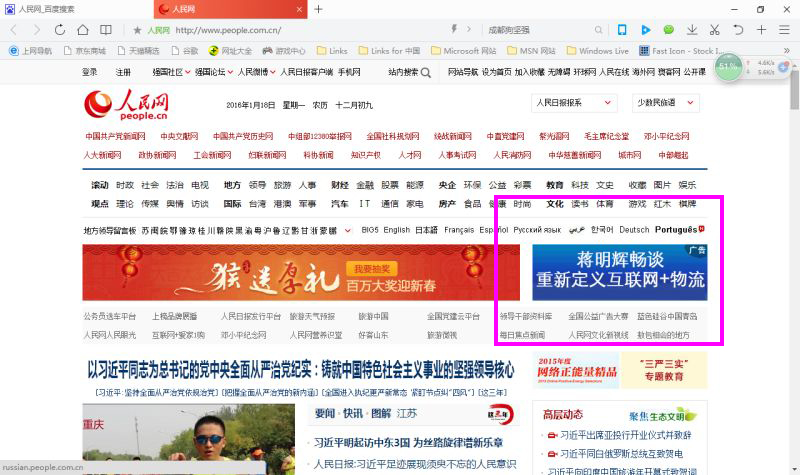This screenshot has height=475, width=800.
Task: Open headline 习近平明起访中东3国
Action: point(408,442)
